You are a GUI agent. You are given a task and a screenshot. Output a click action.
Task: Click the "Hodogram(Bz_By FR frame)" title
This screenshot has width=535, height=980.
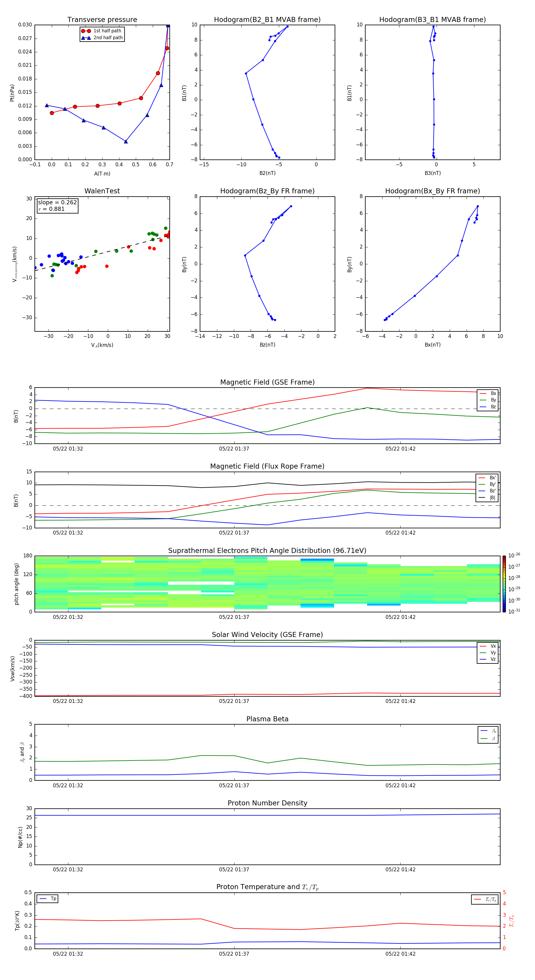pos(267,191)
